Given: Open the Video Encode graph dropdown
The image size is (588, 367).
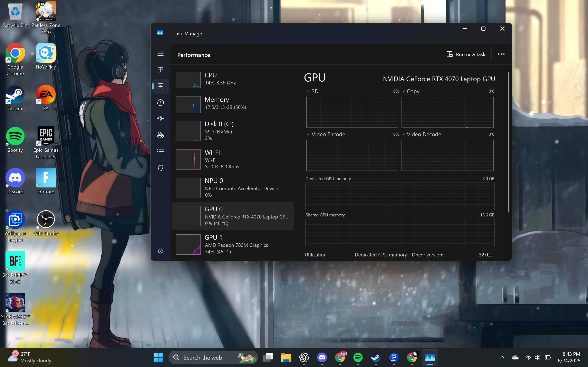Looking at the screenshot, I should 308,134.
